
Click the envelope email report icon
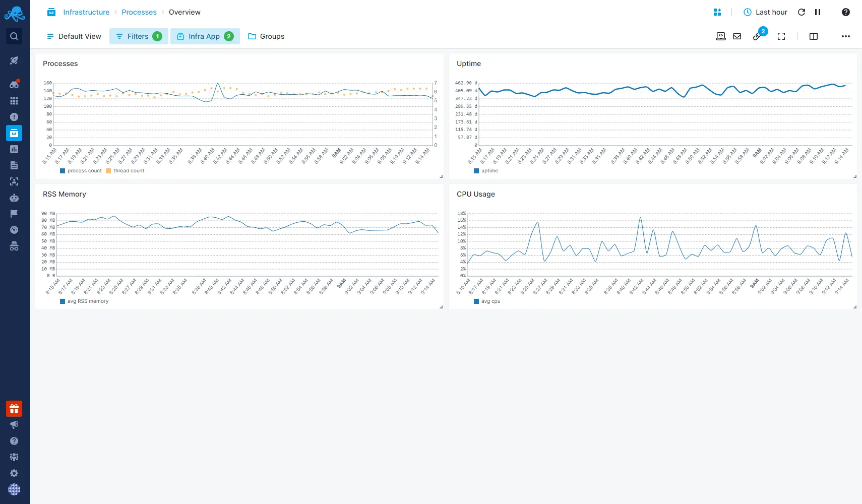tap(737, 36)
